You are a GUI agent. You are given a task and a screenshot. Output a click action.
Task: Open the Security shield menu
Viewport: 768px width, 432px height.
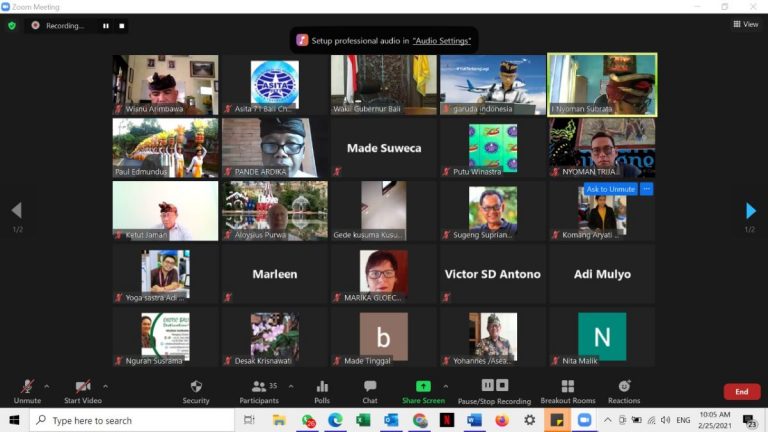click(196, 391)
